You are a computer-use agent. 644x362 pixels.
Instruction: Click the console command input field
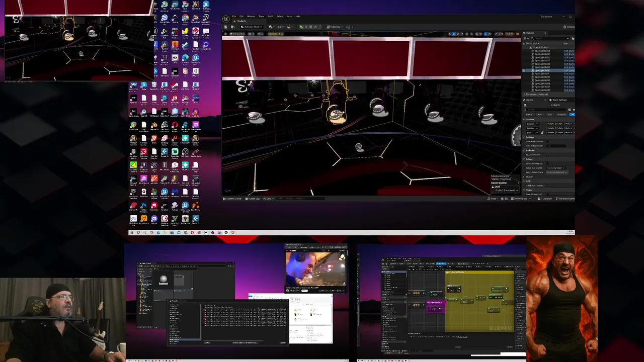point(300,199)
